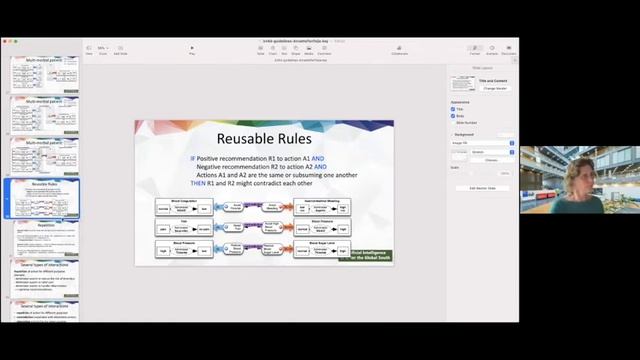Click the Reusable Rules slide title
This screenshot has width=640, height=360.
[x=264, y=139]
